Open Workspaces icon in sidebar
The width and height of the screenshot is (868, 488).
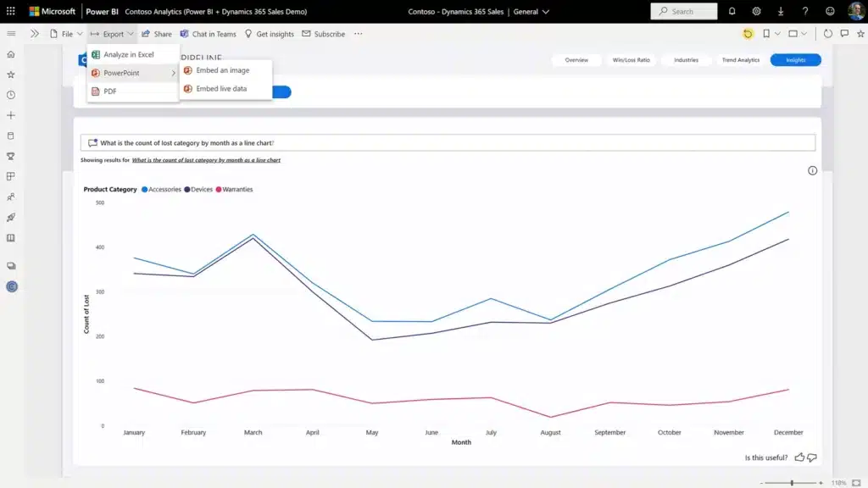(11, 266)
